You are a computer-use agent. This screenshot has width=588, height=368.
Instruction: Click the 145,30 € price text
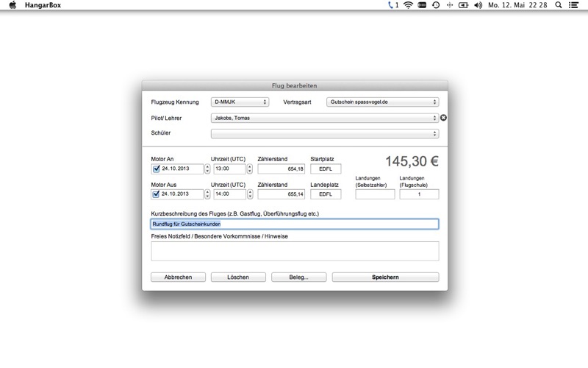tap(412, 161)
